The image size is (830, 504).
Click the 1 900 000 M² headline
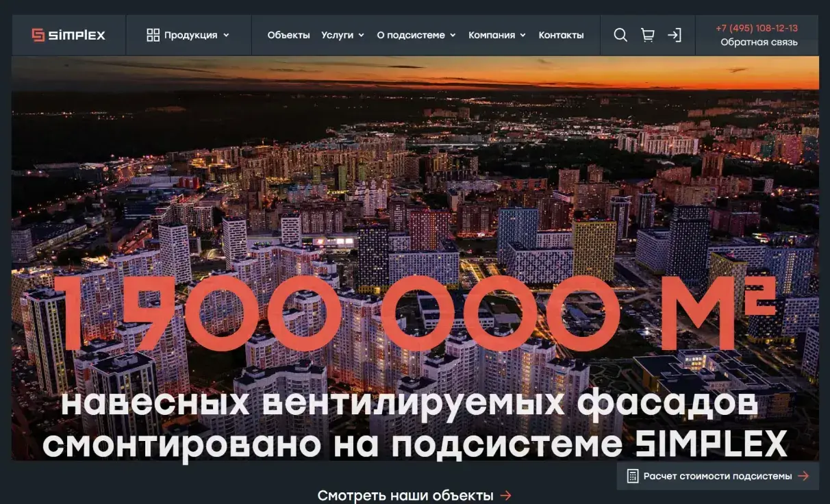[x=414, y=312]
